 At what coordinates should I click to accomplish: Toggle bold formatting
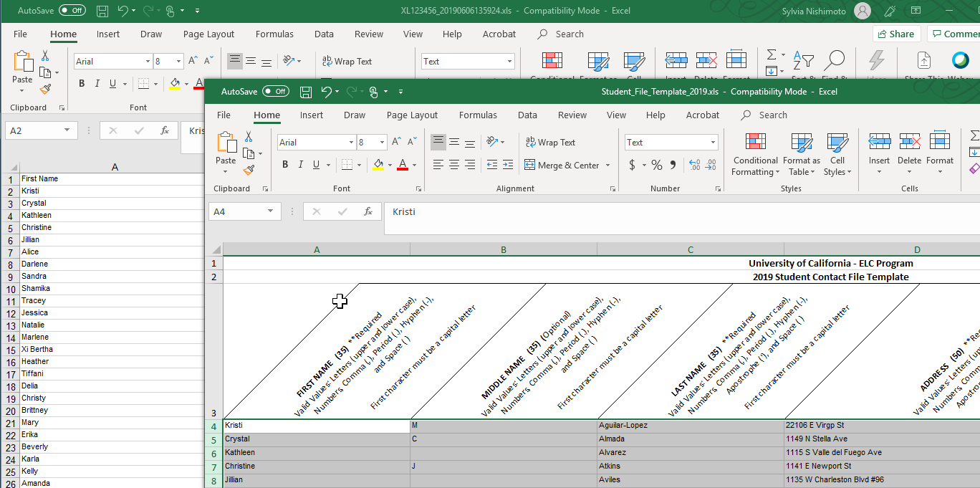pyautogui.click(x=284, y=165)
